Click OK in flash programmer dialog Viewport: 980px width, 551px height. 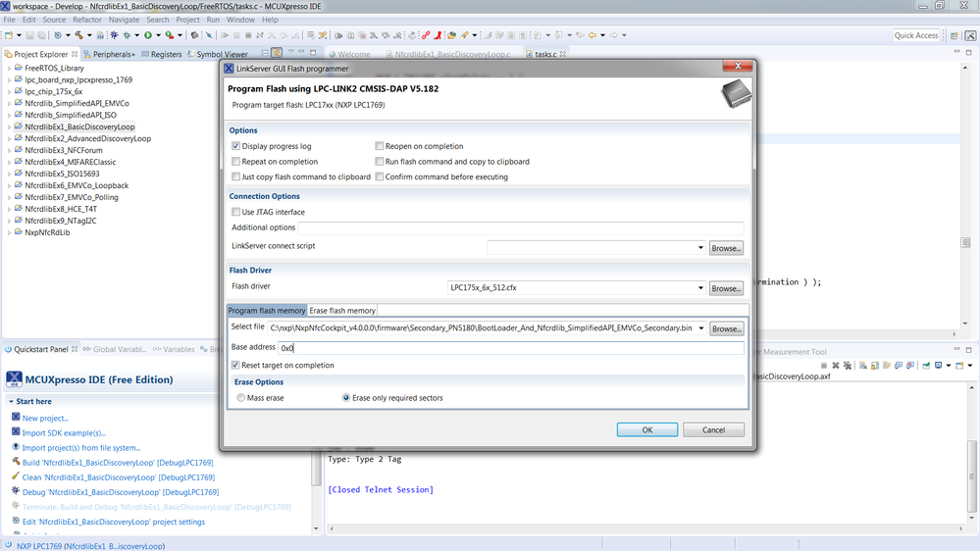click(646, 429)
